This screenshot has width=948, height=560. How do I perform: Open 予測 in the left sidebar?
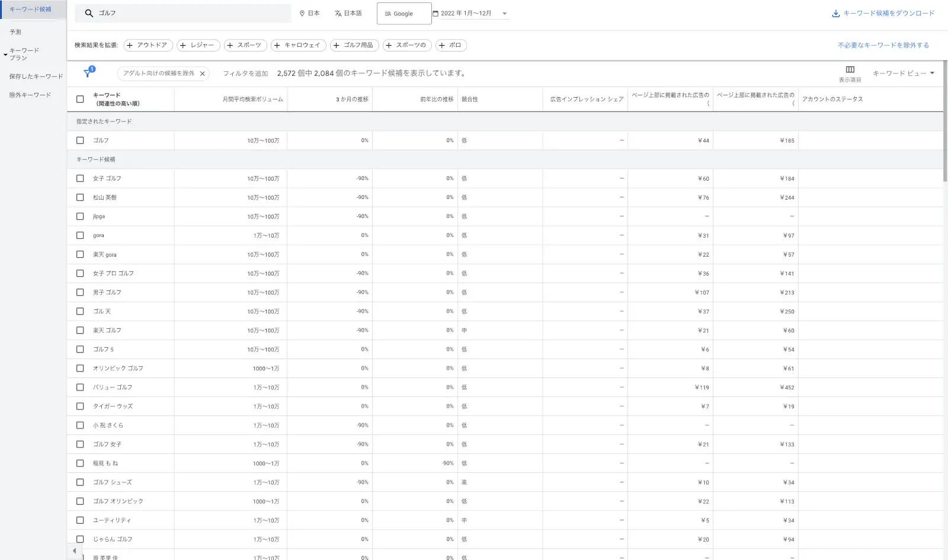[x=15, y=32]
